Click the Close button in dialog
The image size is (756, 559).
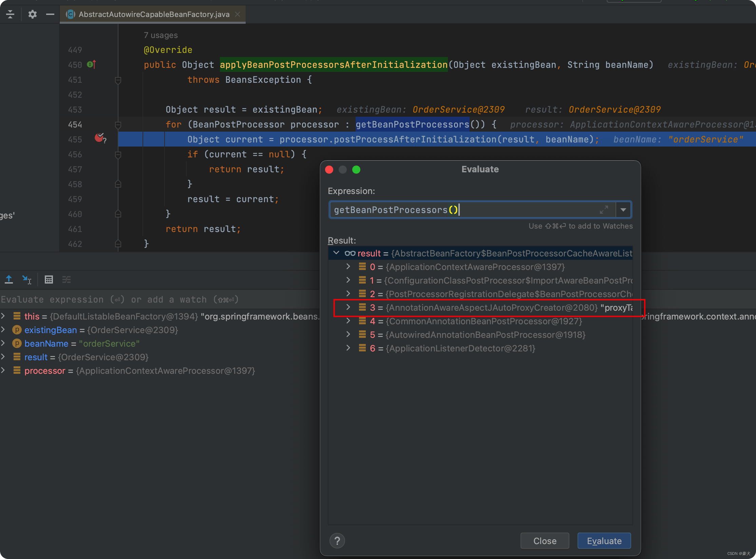click(544, 541)
